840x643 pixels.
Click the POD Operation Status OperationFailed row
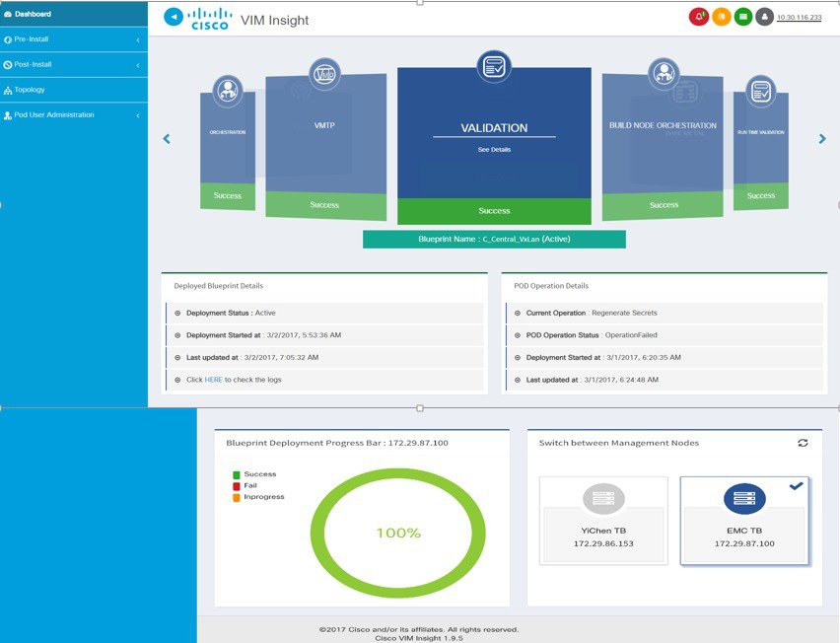point(665,335)
